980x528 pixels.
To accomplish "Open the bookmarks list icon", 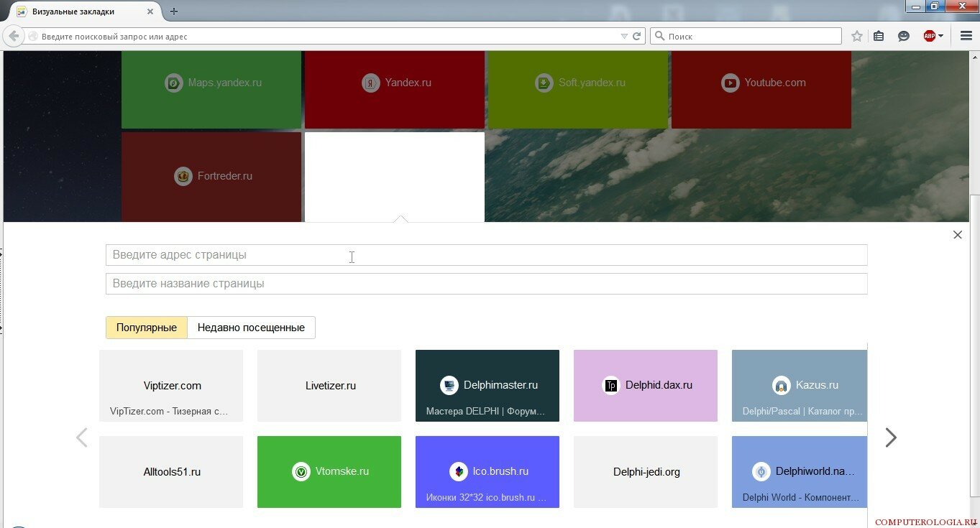I will tap(879, 36).
